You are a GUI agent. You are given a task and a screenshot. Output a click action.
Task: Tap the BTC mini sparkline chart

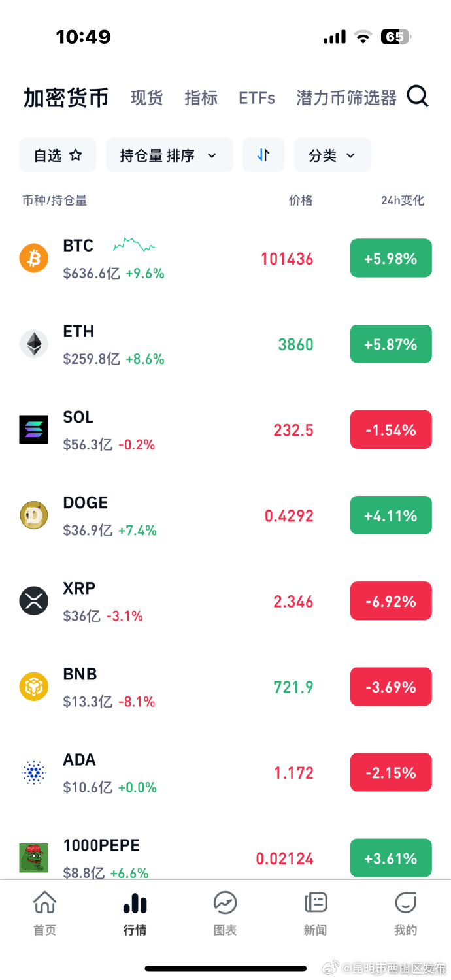click(134, 246)
